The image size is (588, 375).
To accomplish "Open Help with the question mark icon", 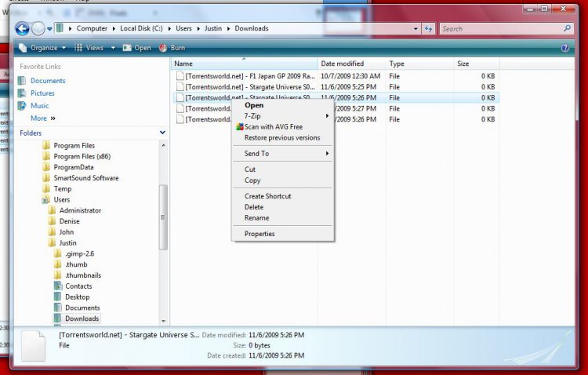I will pyautogui.click(x=565, y=48).
